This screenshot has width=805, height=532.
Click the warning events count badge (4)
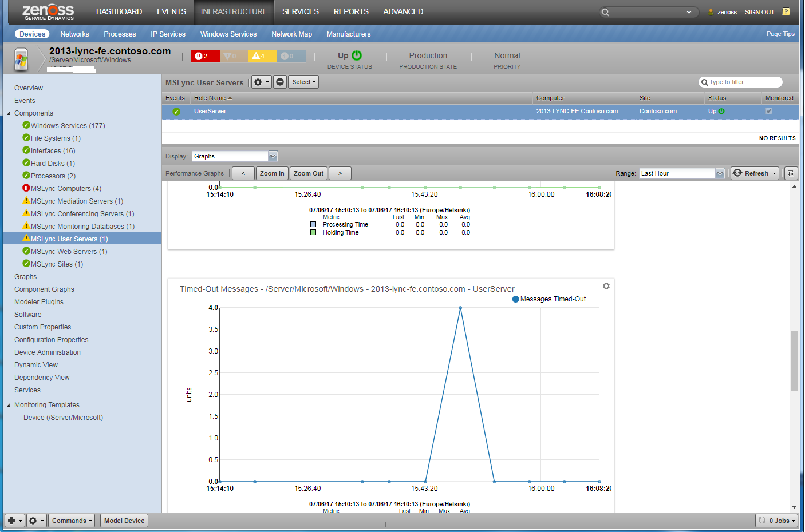263,56
